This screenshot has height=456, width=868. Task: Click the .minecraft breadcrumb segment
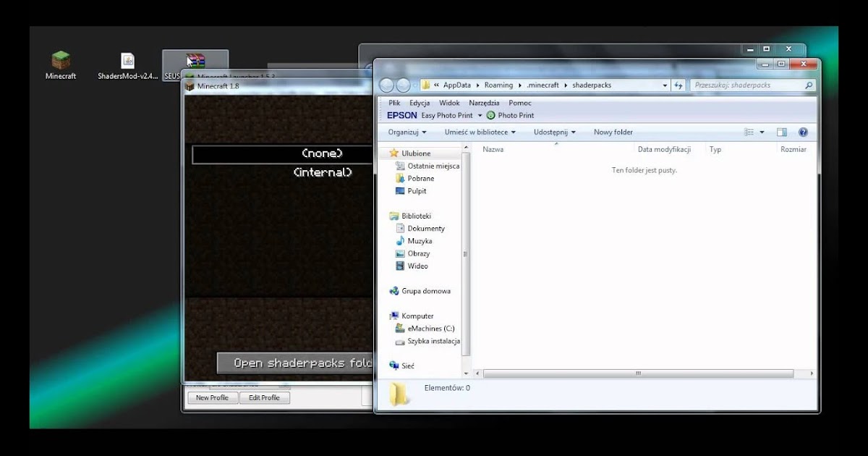coord(543,85)
